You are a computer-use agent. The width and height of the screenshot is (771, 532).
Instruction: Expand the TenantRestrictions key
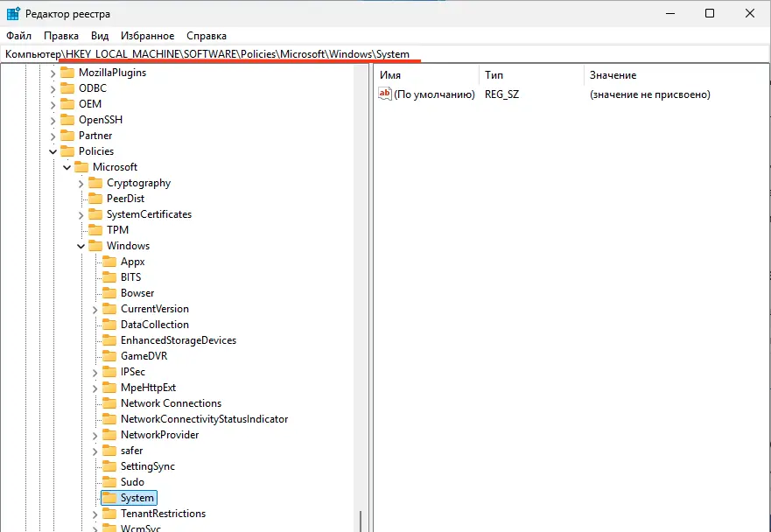point(95,514)
